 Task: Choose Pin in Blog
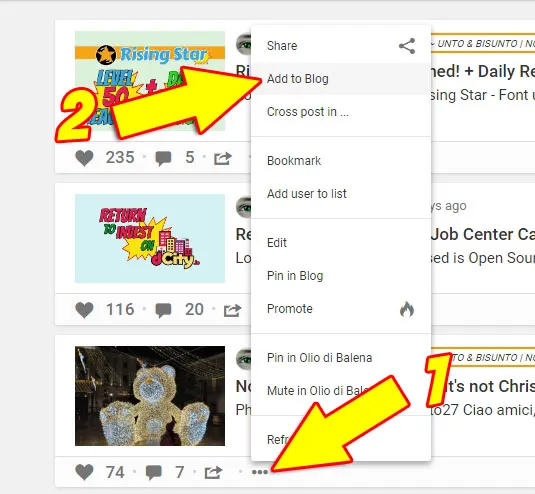(341, 276)
